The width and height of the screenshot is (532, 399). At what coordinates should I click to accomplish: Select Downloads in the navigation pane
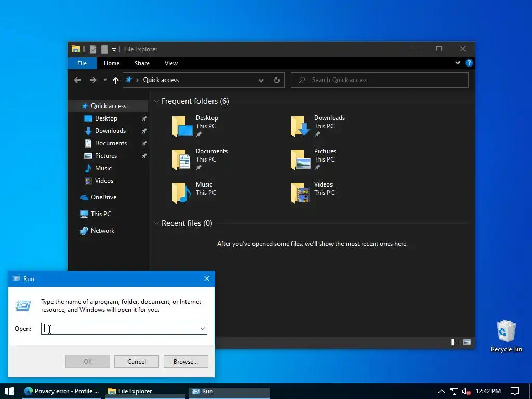[x=110, y=131]
